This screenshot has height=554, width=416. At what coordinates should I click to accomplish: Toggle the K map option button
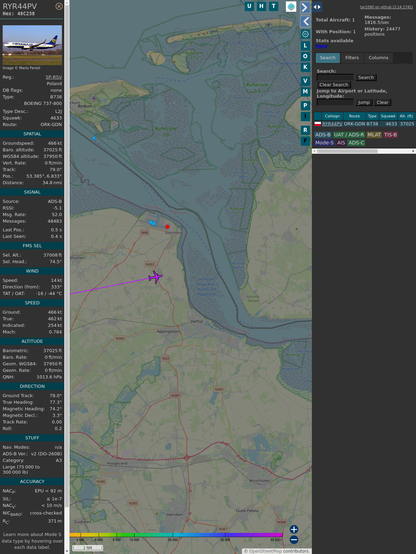coord(305,67)
